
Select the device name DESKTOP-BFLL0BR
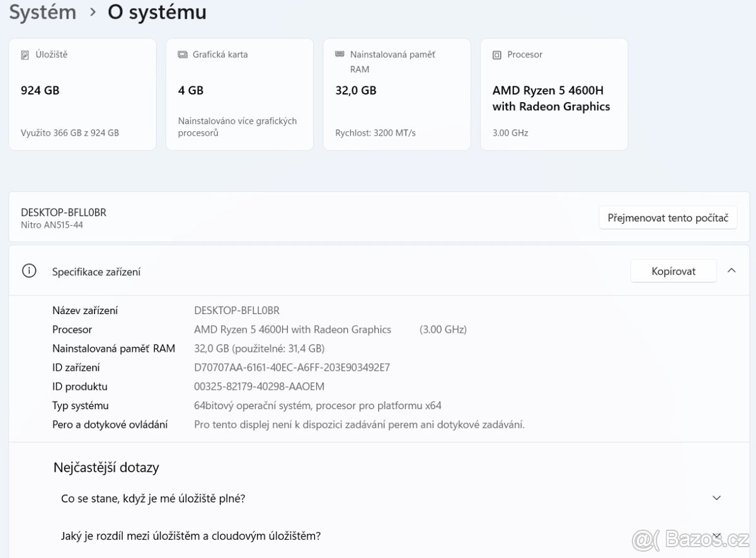236,310
